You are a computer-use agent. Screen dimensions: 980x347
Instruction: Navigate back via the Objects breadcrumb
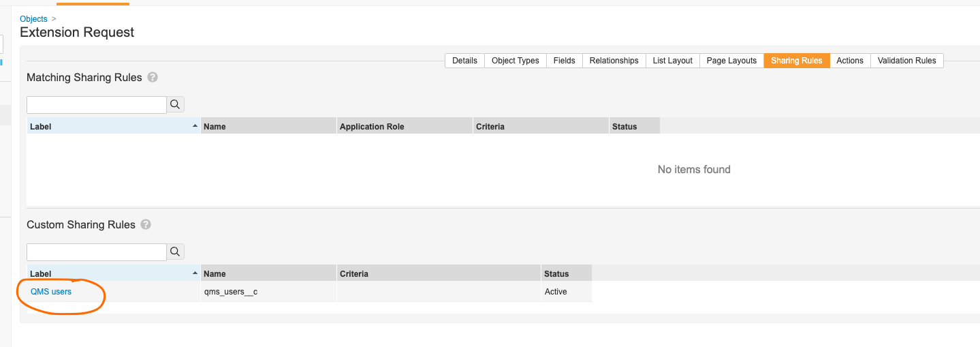(34, 19)
